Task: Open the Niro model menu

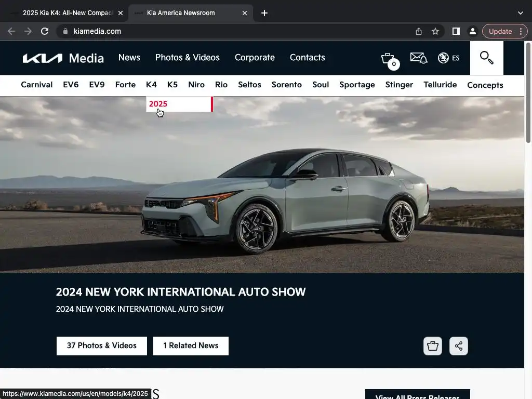Action: tap(196, 85)
